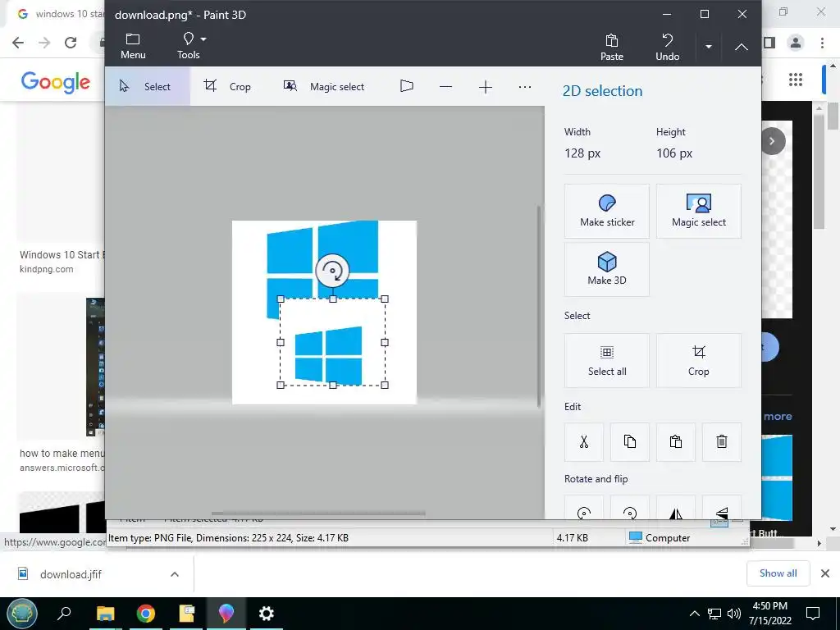Image resolution: width=840 pixels, height=630 pixels.
Task: Click Show all downloads
Action: [x=778, y=573]
